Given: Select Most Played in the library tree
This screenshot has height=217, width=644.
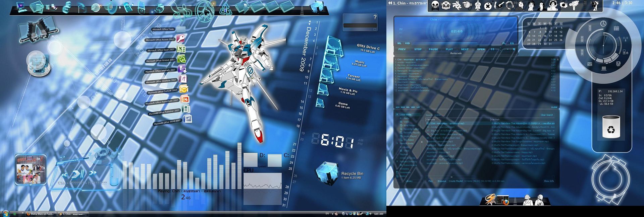Looking at the screenshot, I should point(409,125).
